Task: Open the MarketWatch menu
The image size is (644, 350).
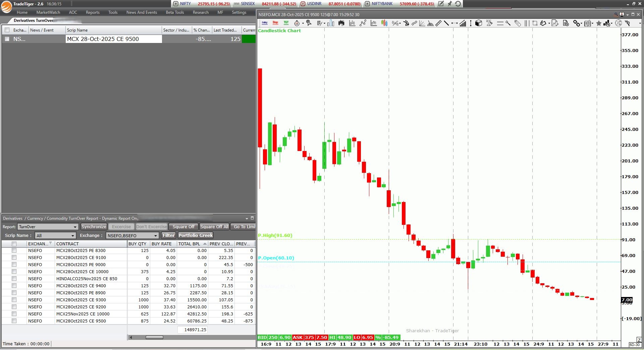Action: coord(48,12)
